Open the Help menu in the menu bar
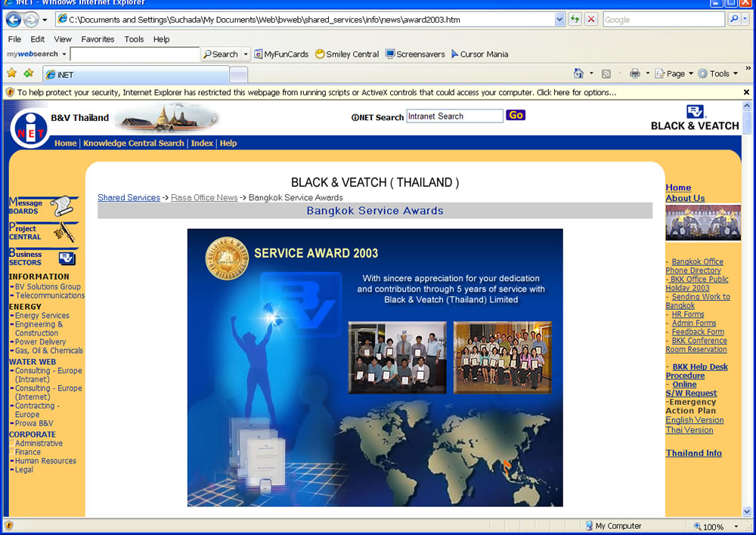 162,39
